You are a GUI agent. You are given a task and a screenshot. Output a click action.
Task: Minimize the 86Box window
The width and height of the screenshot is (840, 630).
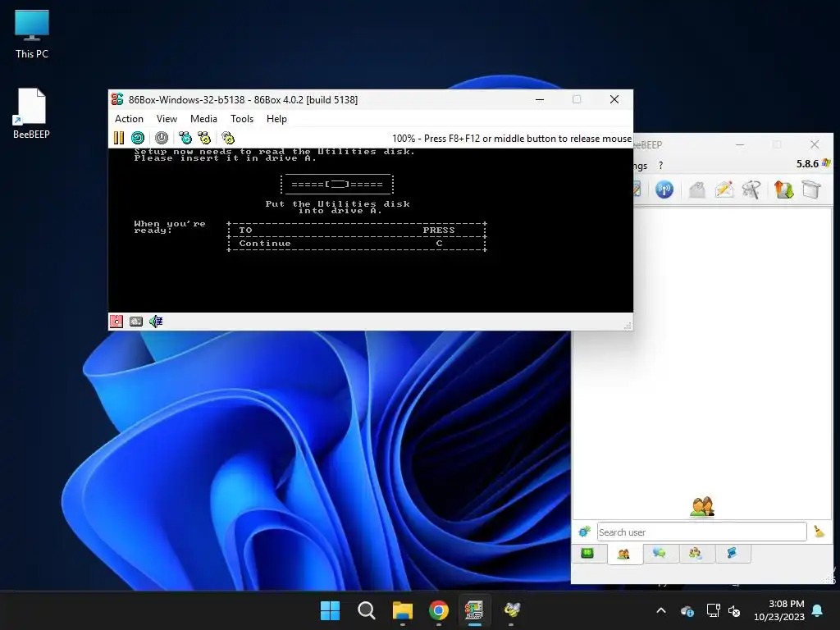(x=540, y=99)
